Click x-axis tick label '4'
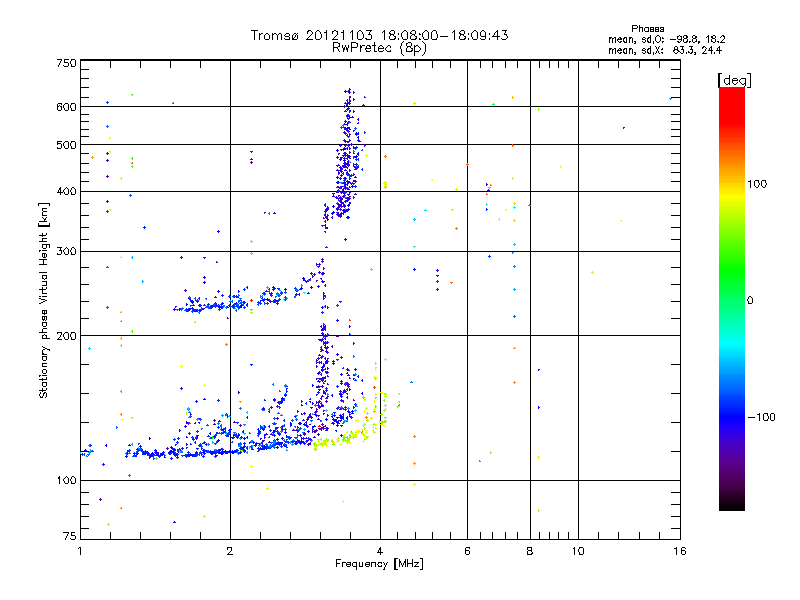Screen dimensions: 800x600 380,551
